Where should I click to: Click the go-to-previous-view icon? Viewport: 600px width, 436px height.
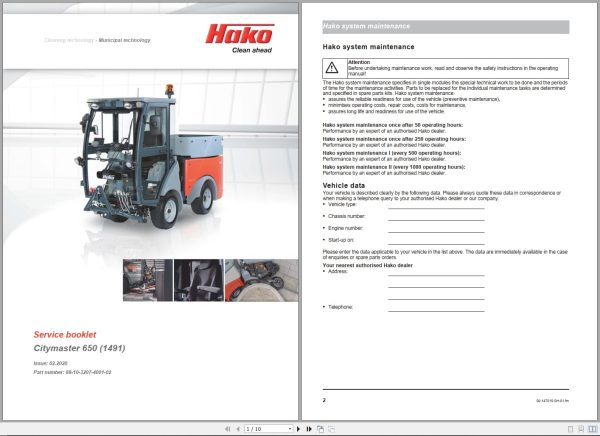coord(320,429)
